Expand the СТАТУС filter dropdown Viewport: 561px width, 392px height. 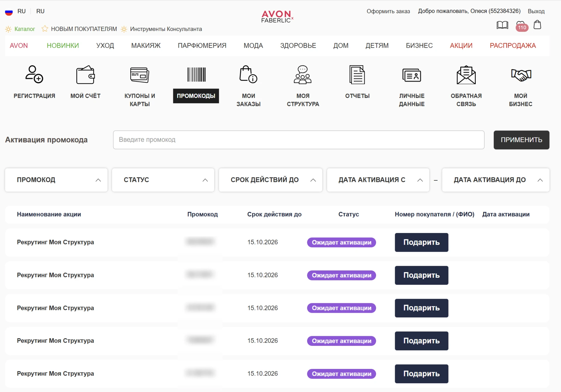click(x=163, y=180)
